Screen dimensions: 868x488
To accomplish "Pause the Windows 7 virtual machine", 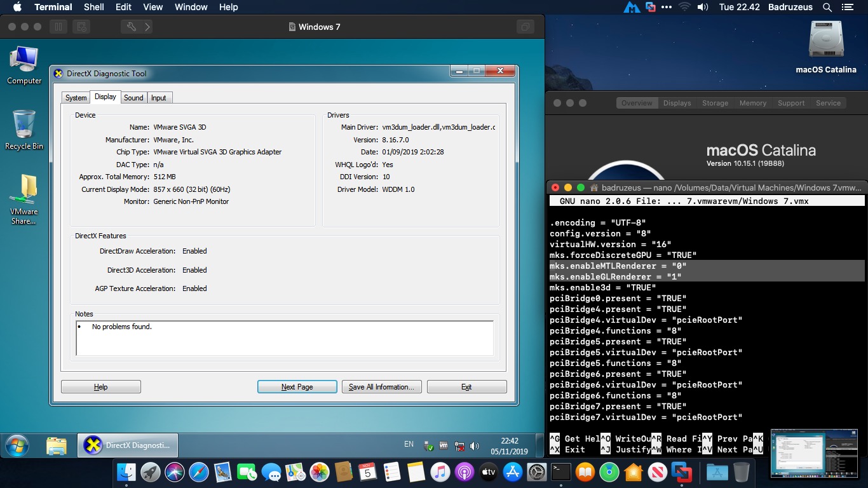I will pos(58,27).
